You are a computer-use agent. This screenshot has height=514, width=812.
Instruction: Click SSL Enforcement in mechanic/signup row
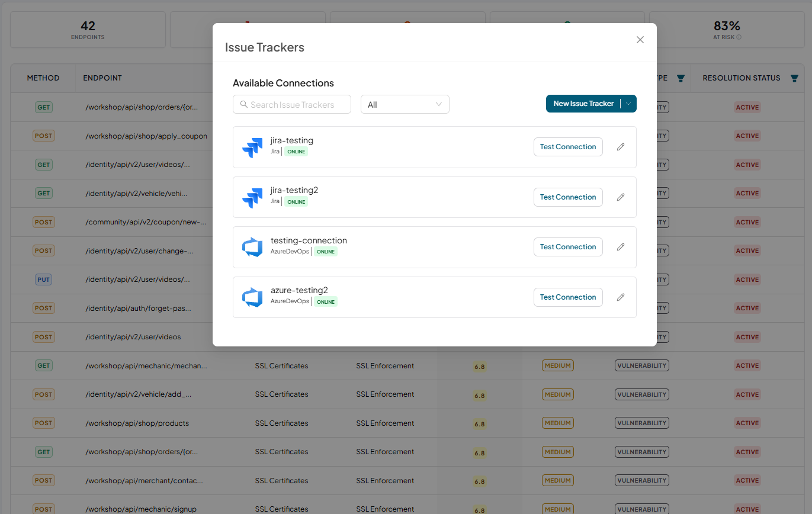(385, 509)
